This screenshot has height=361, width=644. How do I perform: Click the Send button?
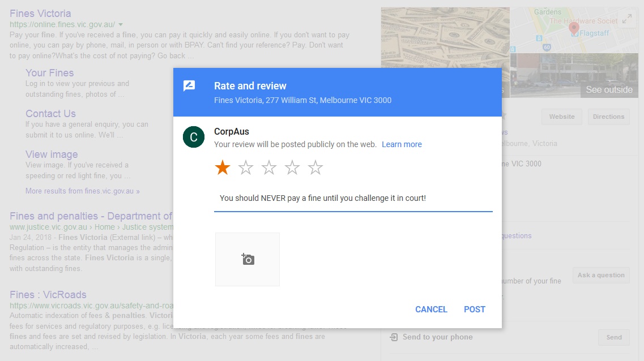(613, 337)
